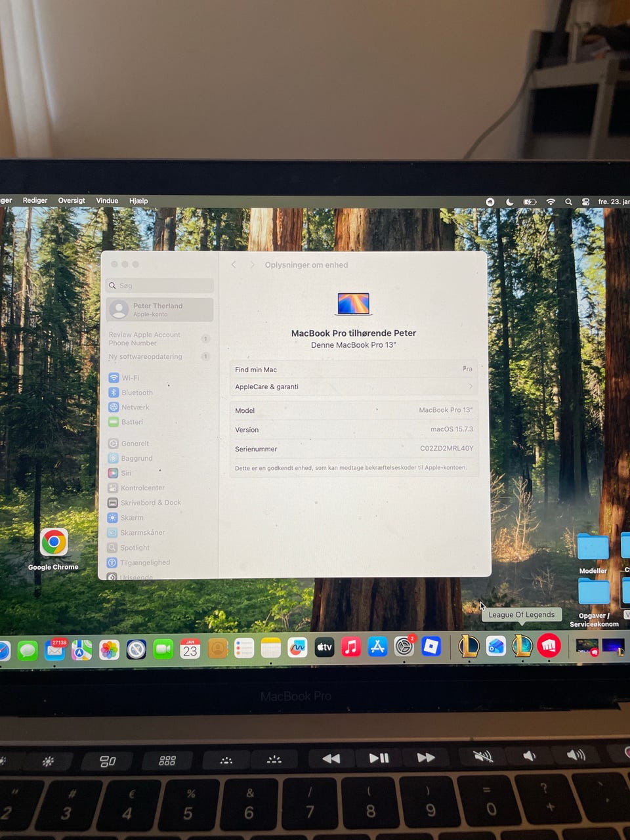This screenshot has width=630, height=840.
Task: Open App Store from the Dock
Action: pyautogui.click(x=377, y=647)
